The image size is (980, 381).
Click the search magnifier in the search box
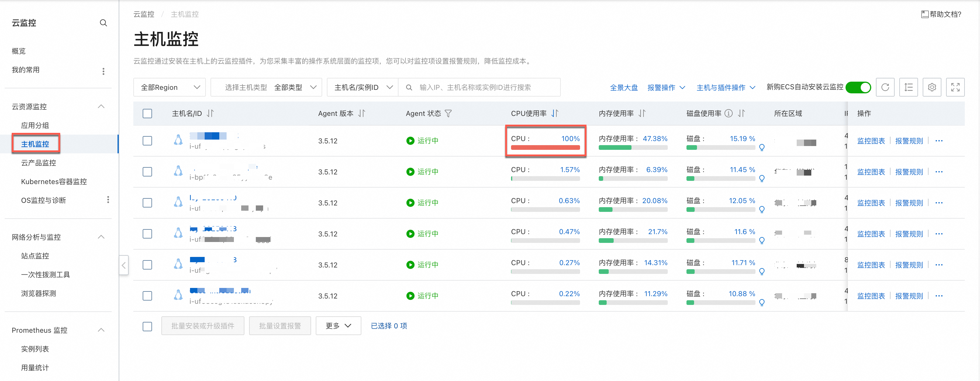[x=409, y=87]
